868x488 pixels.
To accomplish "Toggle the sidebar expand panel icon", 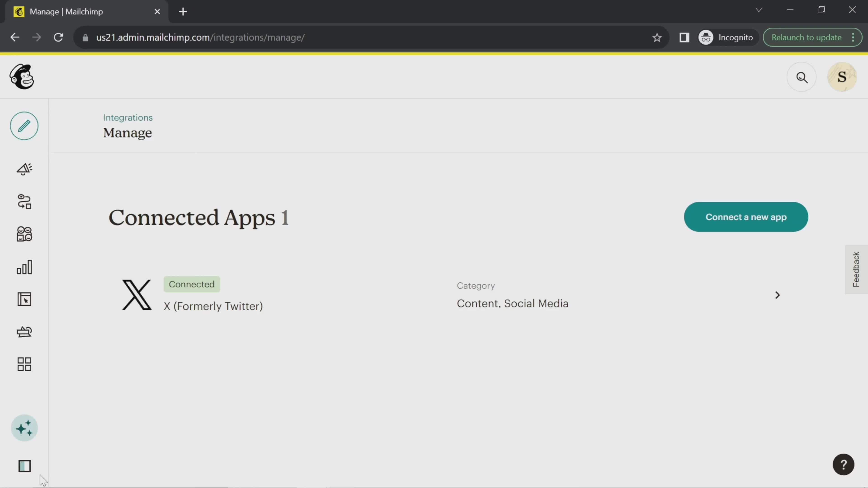I will (24, 466).
